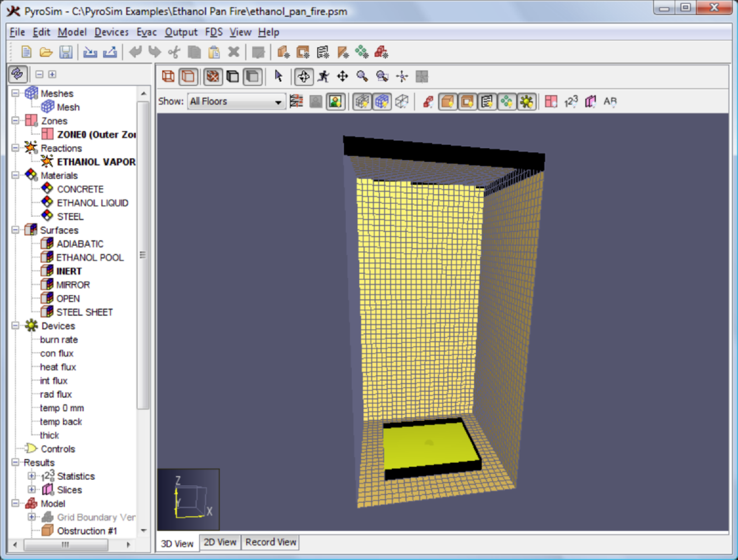Toggle show devices button
Screen dimensions: 738x560
(526, 102)
